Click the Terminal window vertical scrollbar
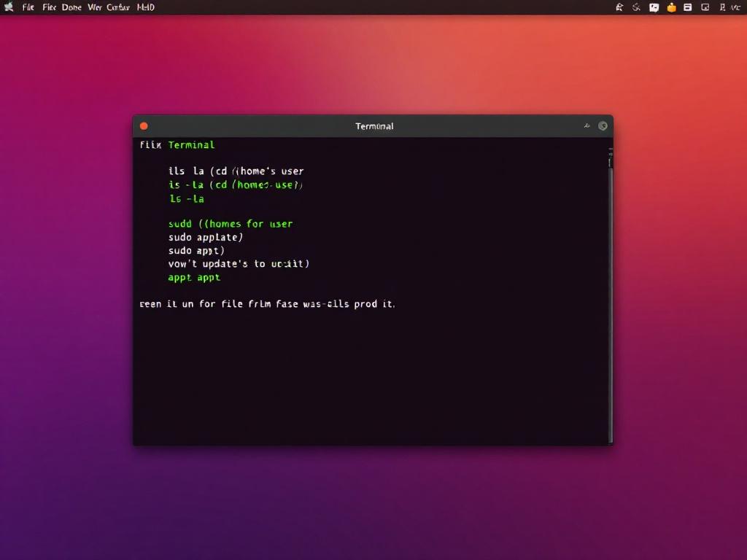The image size is (747, 560). pyautogui.click(x=611, y=292)
